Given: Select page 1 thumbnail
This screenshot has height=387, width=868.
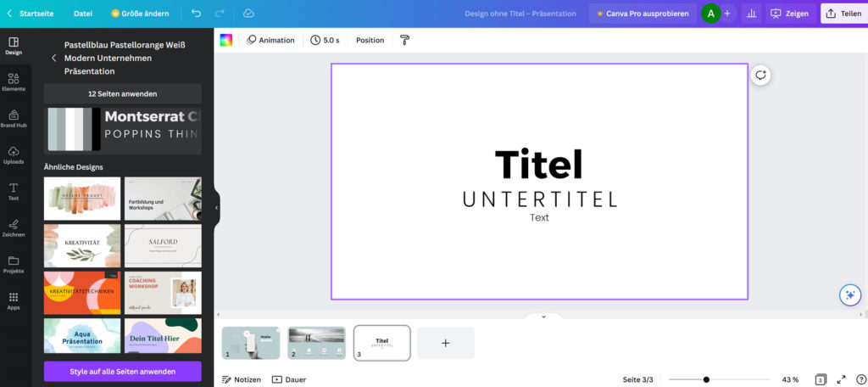Looking at the screenshot, I should (x=251, y=343).
